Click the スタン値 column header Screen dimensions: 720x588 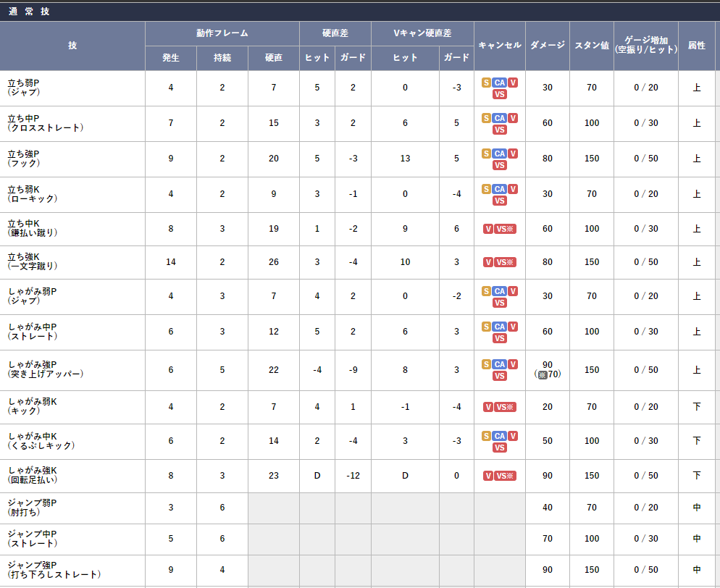[x=592, y=45]
